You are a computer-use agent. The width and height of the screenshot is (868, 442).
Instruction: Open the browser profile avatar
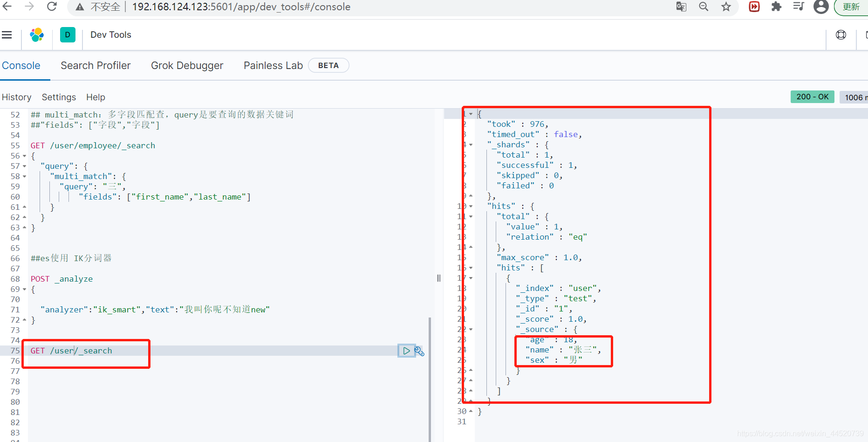pyautogui.click(x=821, y=7)
